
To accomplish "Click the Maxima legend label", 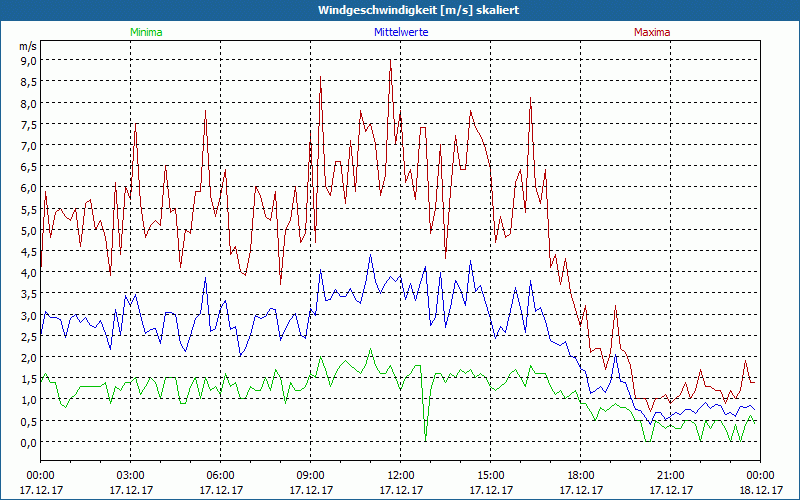I will (652, 32).
